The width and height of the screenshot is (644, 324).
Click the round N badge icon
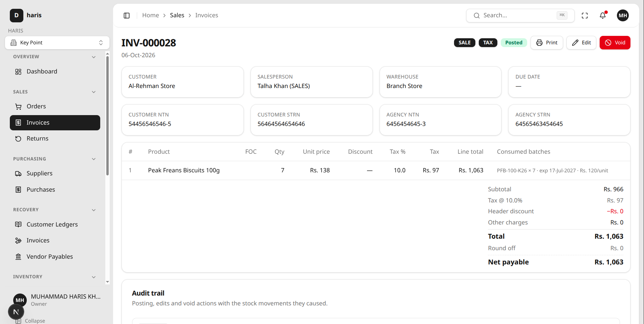[16, 312]
